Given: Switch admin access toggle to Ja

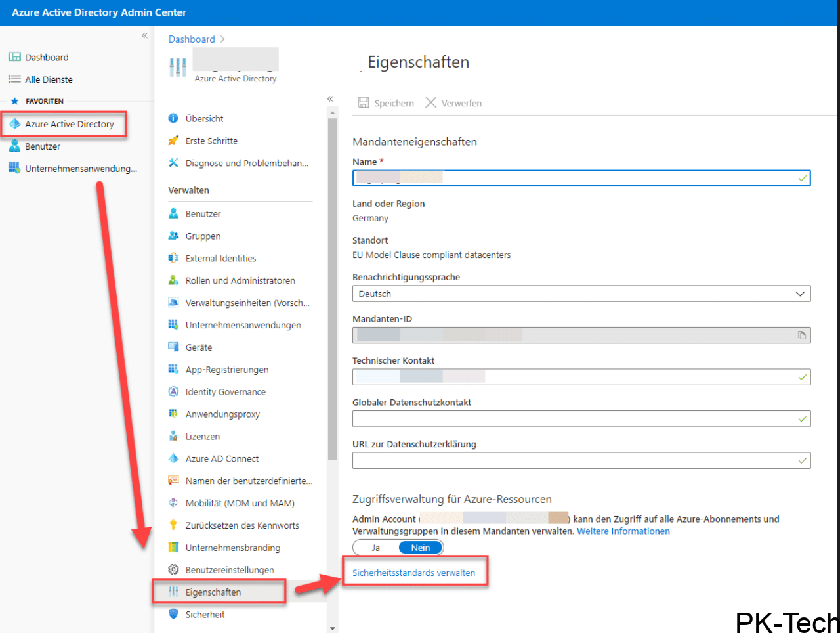Looking at the screenshot, I should point(376,548).
